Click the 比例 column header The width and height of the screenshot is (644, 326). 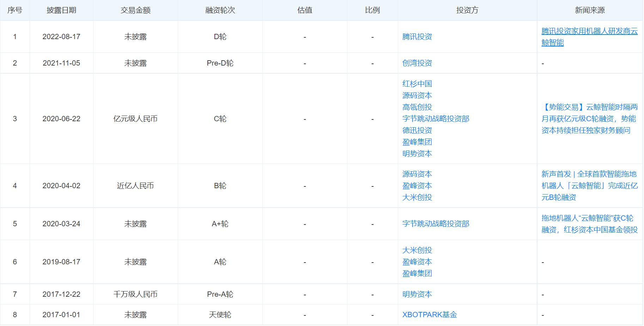[x=372, y=10]
